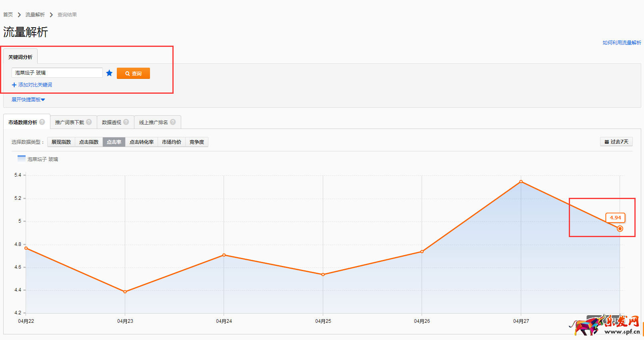Image resolution: width=644 pixels, height=340 pixels.
Task: Select 点击指数 data type
Action: 89,142
